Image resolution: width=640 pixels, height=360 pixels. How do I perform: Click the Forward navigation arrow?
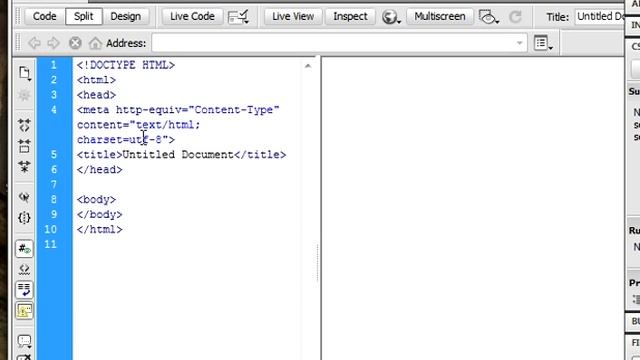click(53, 43)
